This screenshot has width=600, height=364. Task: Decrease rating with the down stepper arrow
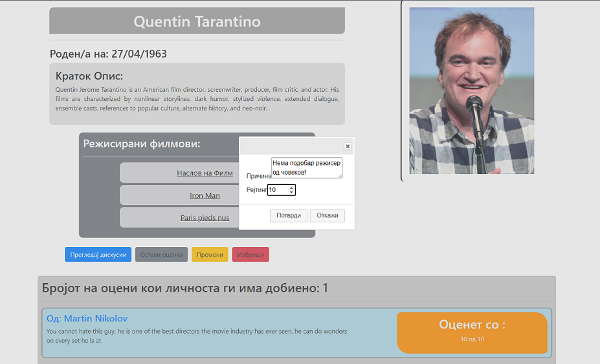tap(291, 193)
